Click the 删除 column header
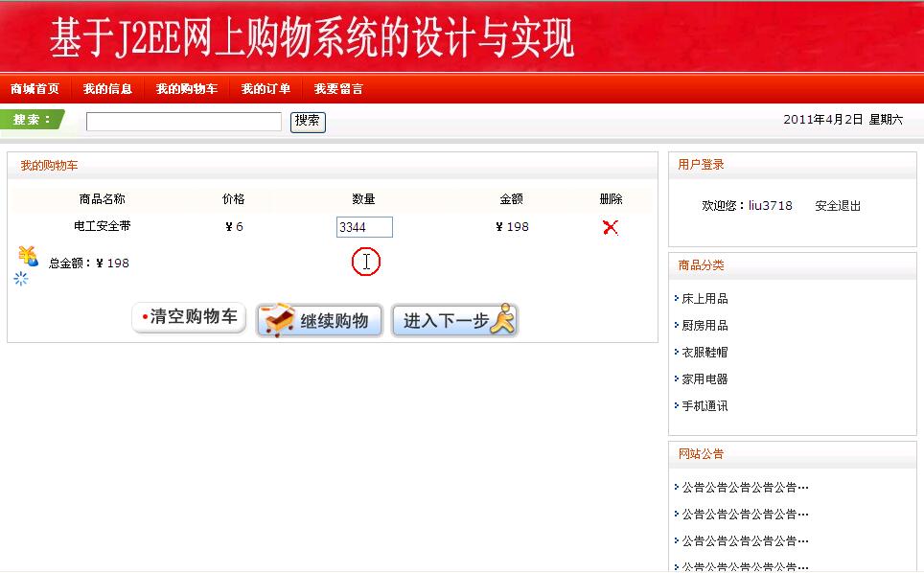 click(612, 199)
